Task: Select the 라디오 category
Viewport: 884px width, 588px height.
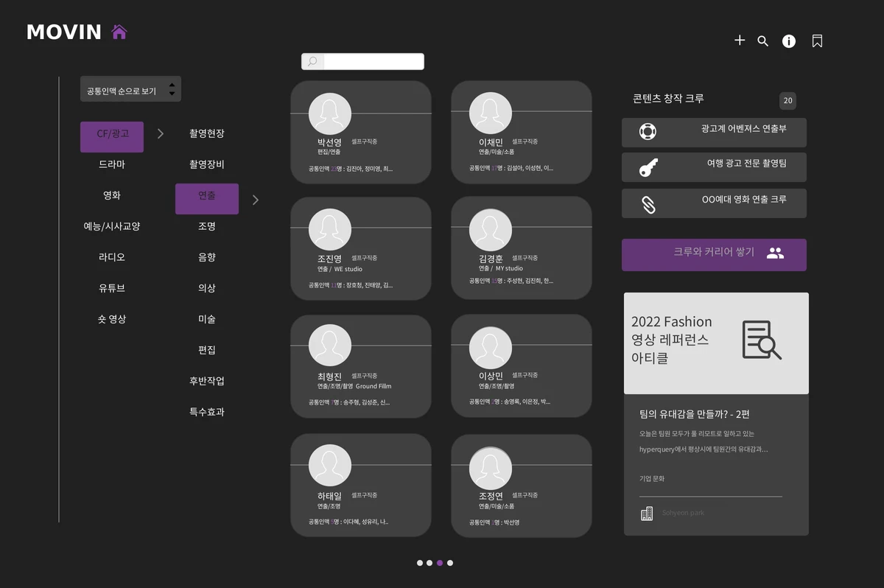Action: (112, 257)
